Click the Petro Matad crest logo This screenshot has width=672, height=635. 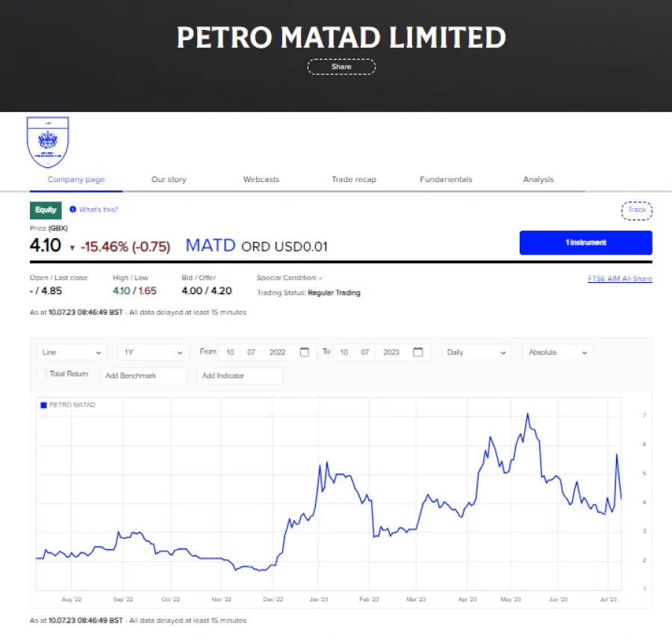pos(47,140)
